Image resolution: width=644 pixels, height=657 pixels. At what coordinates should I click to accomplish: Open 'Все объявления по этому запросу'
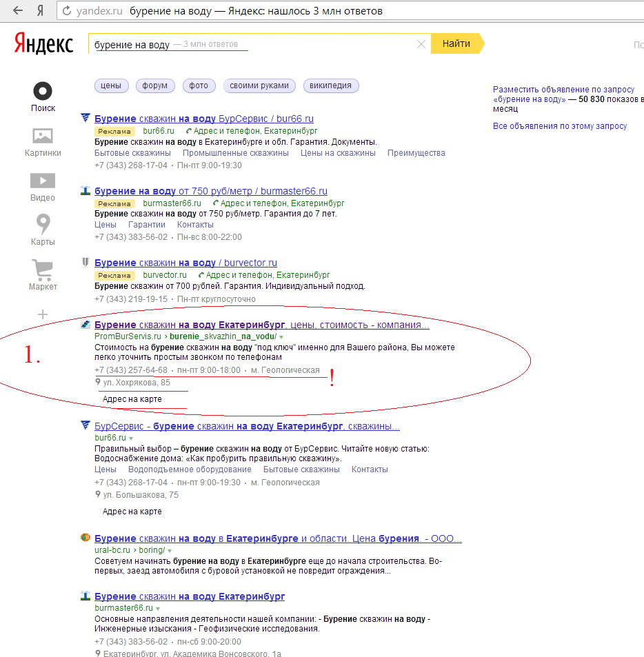[560, 126]
